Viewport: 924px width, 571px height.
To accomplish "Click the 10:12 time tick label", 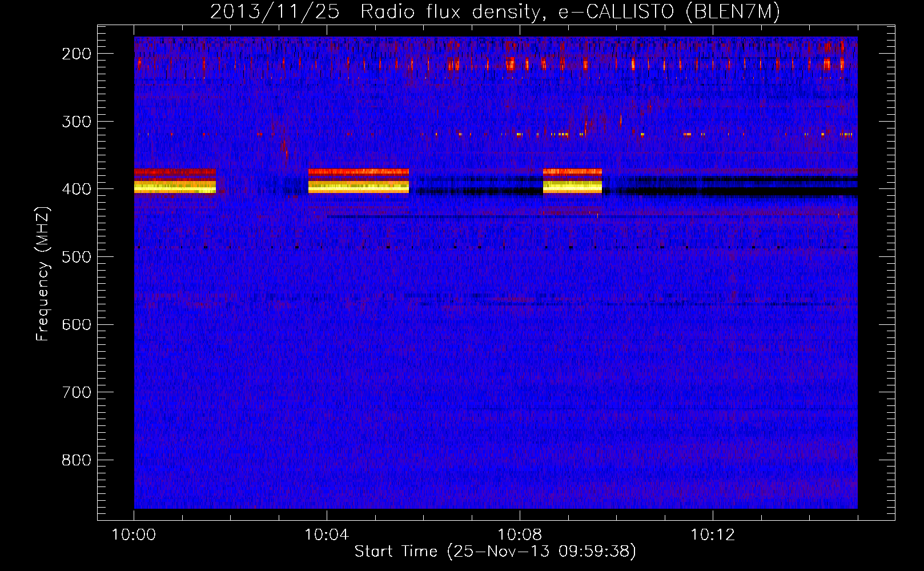I will (x=713, y=535).
